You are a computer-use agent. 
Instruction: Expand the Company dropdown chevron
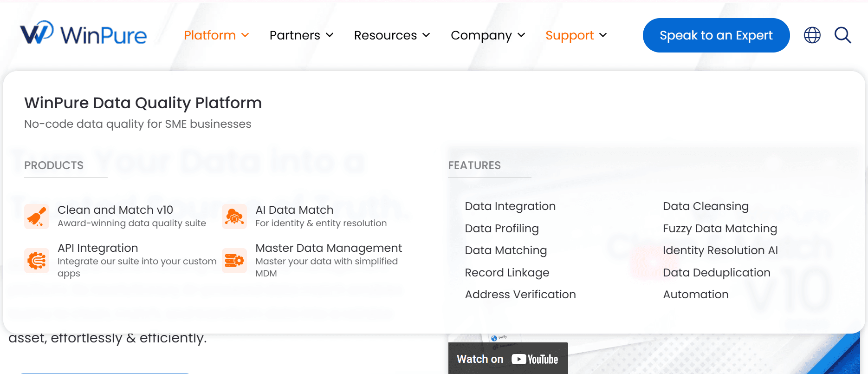pyautogui.click(x=521, y=35)
